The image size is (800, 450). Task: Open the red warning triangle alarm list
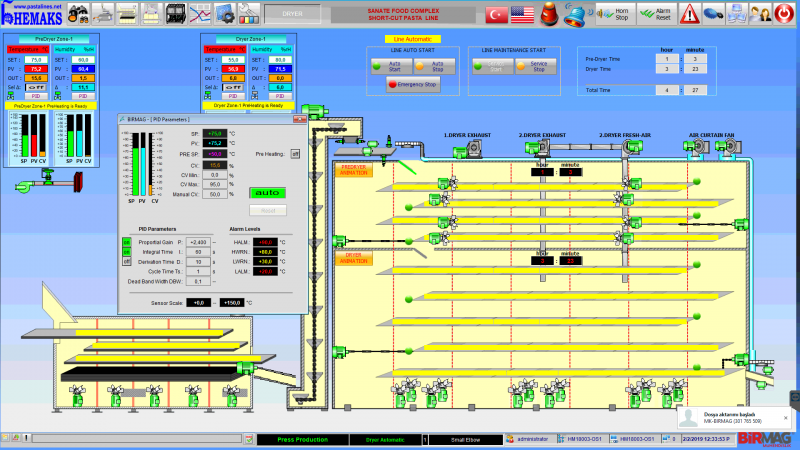click(x=689, y=14)
